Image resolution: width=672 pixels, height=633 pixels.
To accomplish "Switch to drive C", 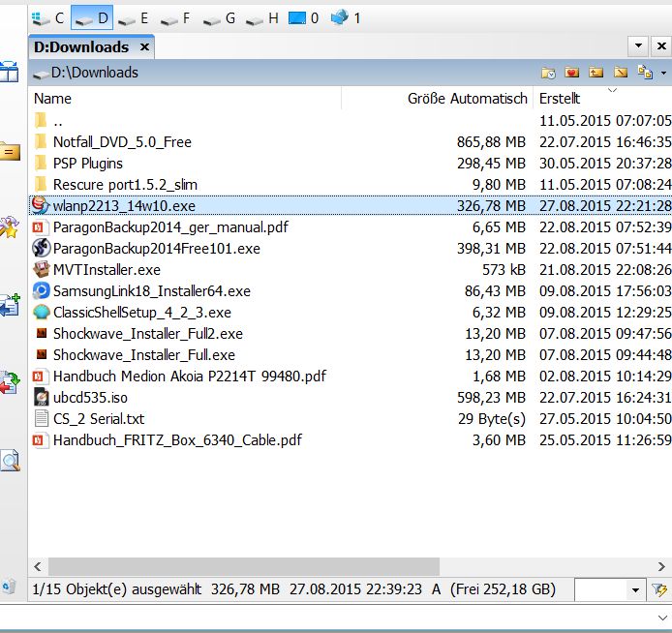I will [x=47, y=17].
